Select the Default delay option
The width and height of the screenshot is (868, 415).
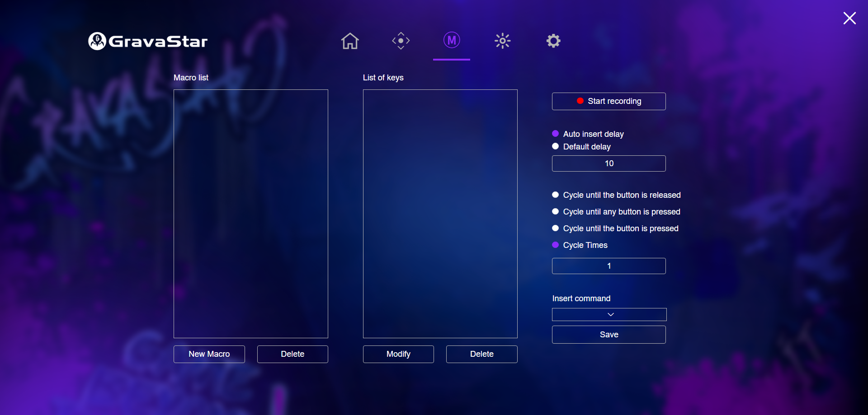[555, 146]
